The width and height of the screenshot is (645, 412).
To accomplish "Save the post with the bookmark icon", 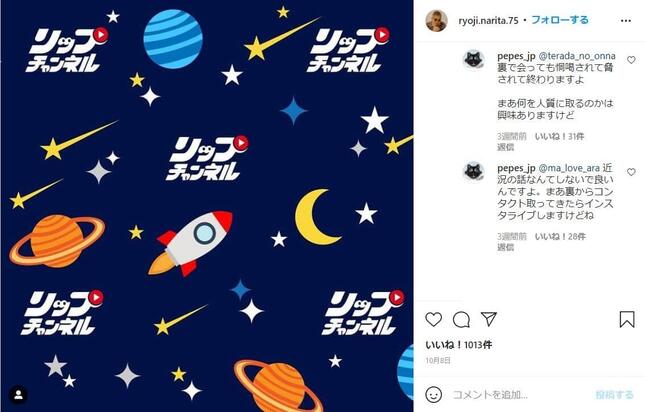I will (x=627, y=319).
